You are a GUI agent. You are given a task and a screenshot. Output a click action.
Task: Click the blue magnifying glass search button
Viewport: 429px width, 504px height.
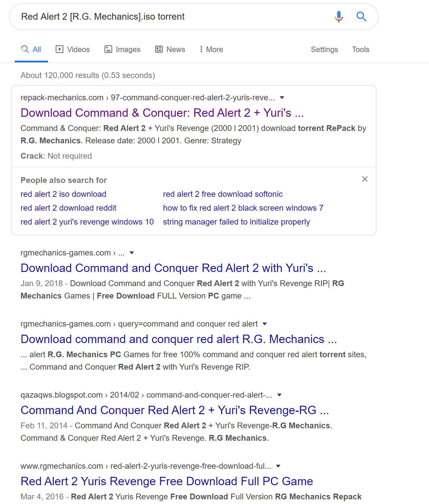pos(361,17)
